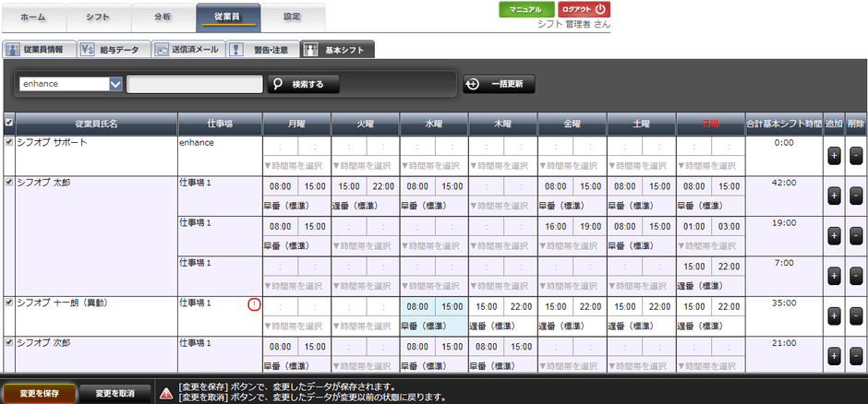
Task: Click plus button in the 7:00 row
Action: [x=834, y=276]
